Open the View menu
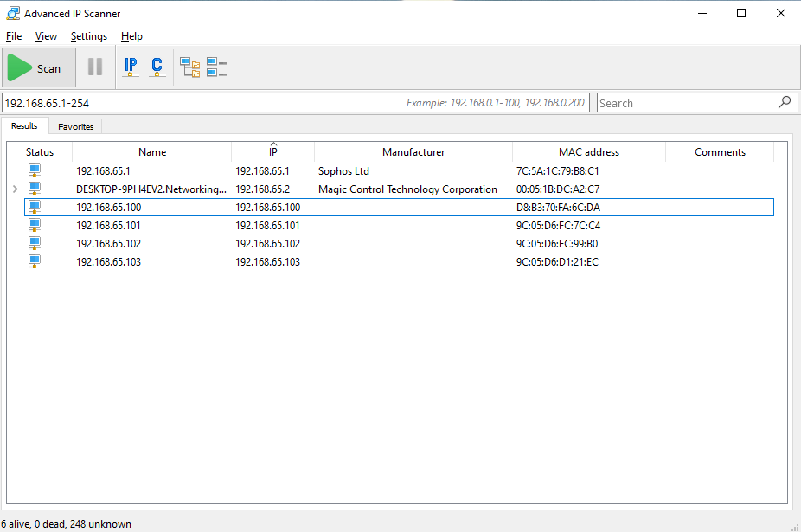 click(x=46, y=36)
